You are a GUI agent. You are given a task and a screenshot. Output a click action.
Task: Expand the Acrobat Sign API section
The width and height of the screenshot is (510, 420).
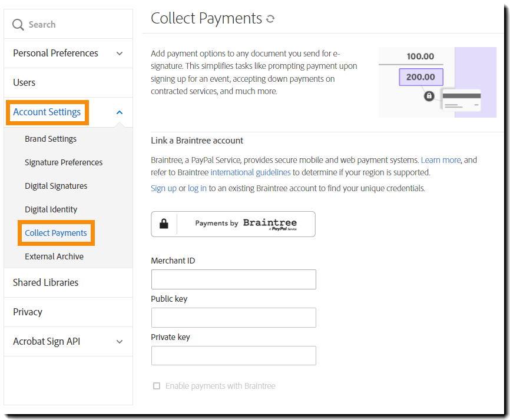click(x=120, y=342)
